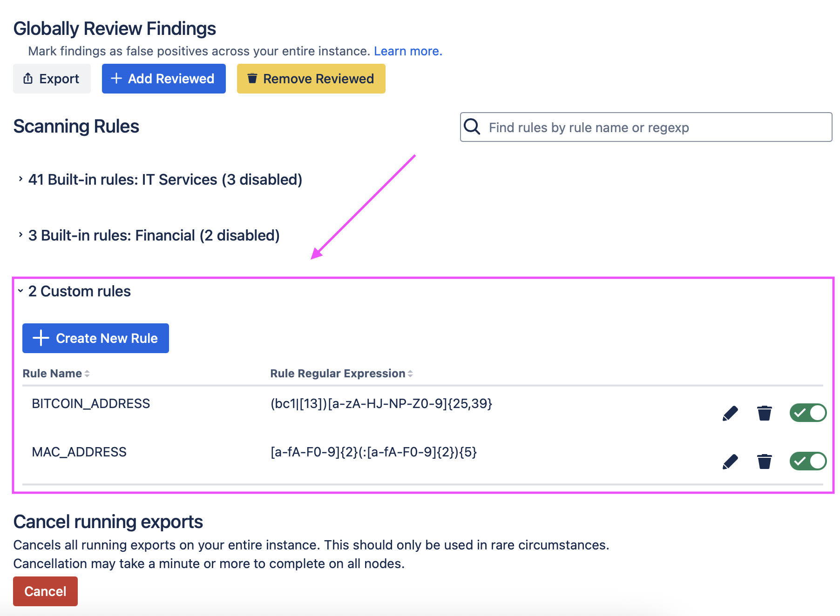Click pencil icon for MAC_ADDRESS rule
Viewport: 840px width, 616px height.
coord(730,462)
